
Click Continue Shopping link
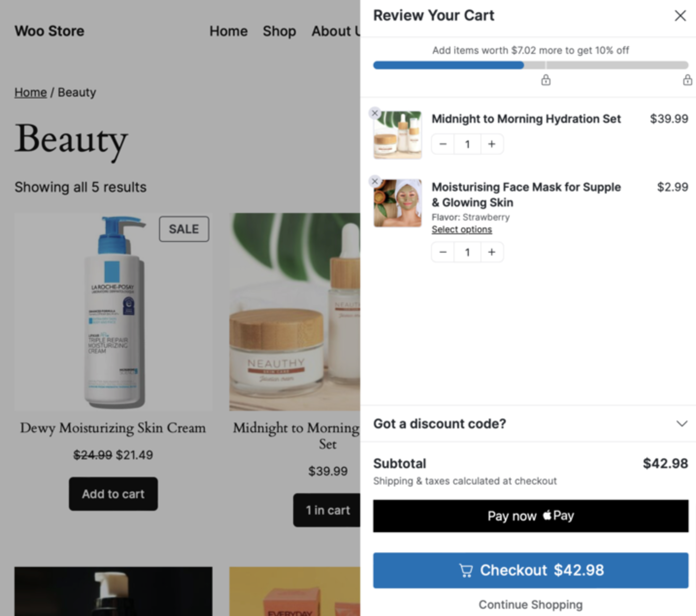click(x=530, y=604)
